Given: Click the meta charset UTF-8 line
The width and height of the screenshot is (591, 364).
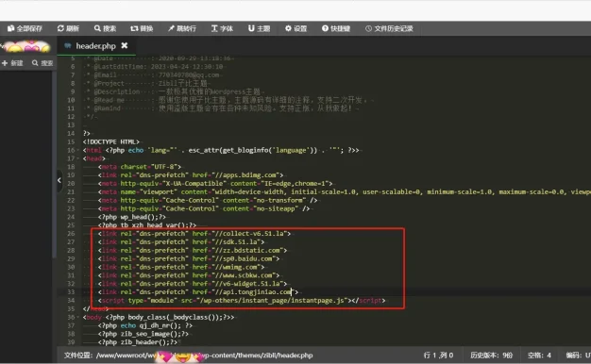Looking at the screenshot, I should coord(140,167).
